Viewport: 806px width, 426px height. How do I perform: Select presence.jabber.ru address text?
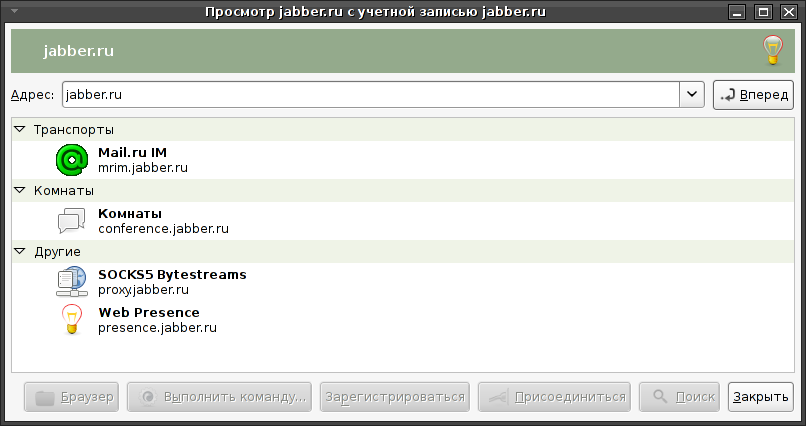(x=157, y=328)
